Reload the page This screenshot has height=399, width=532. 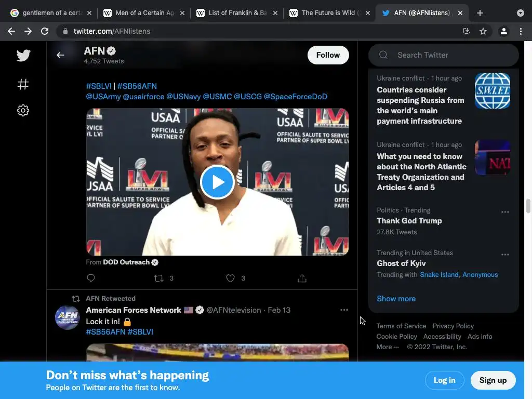pyautogui.click(x=45, y=31)
